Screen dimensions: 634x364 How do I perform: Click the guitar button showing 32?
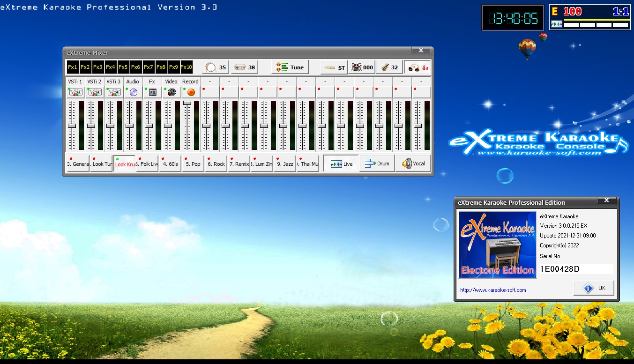point(389,67)
